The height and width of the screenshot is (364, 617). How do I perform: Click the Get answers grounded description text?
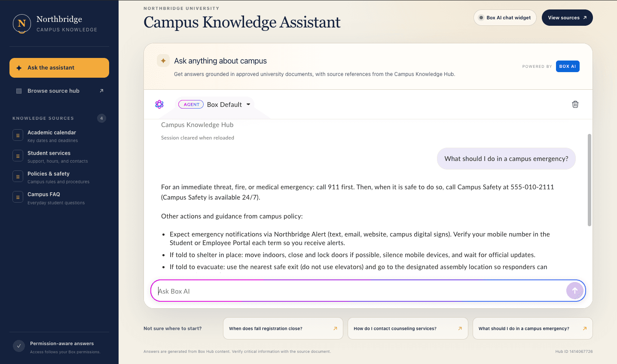[315, 74]
